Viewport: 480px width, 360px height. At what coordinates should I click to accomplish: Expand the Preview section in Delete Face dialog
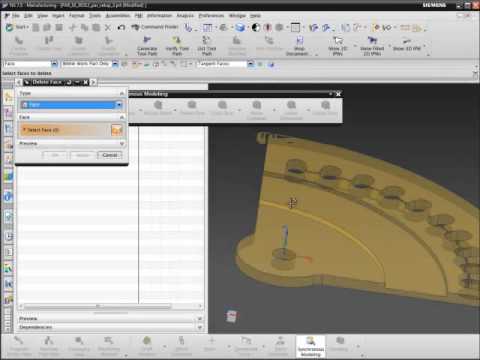pos(122,144)
